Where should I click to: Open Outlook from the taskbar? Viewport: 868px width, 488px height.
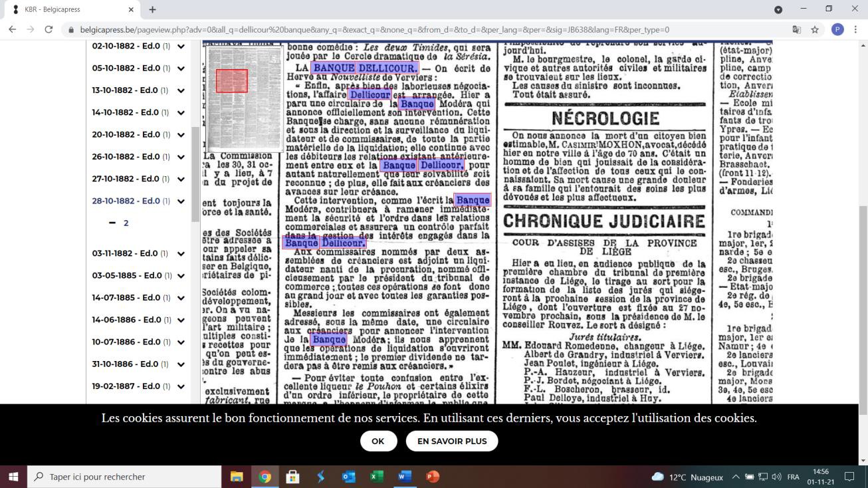348,477
